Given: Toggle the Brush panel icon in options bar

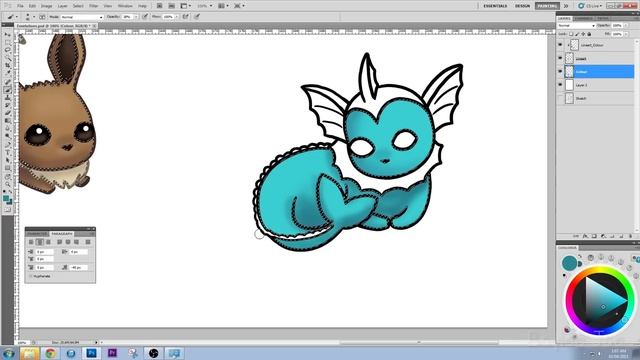Looking at the screenshot, I should tap(42, 17).
